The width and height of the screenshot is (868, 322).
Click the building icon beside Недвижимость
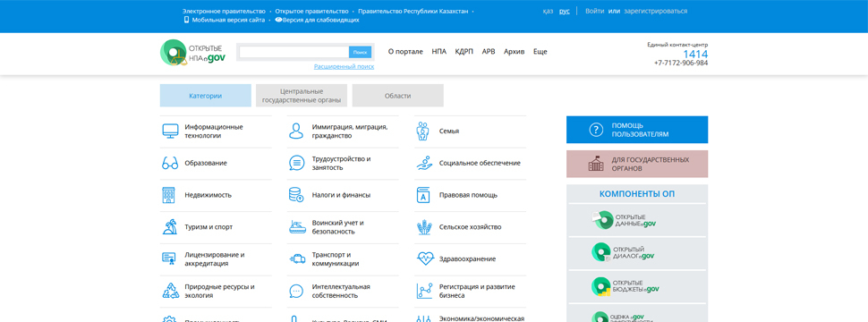(x=168, y=195)
